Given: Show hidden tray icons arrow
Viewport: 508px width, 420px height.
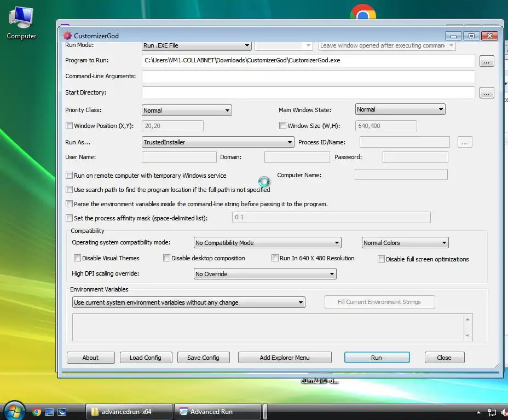Looking at the screenshot, I should 478,412.
